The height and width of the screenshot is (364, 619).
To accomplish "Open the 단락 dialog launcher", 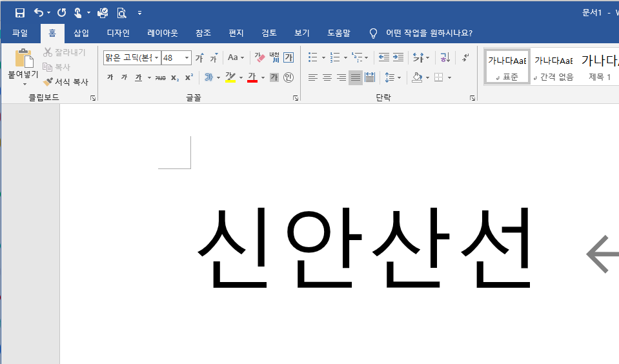I will (x=472, y=98).
